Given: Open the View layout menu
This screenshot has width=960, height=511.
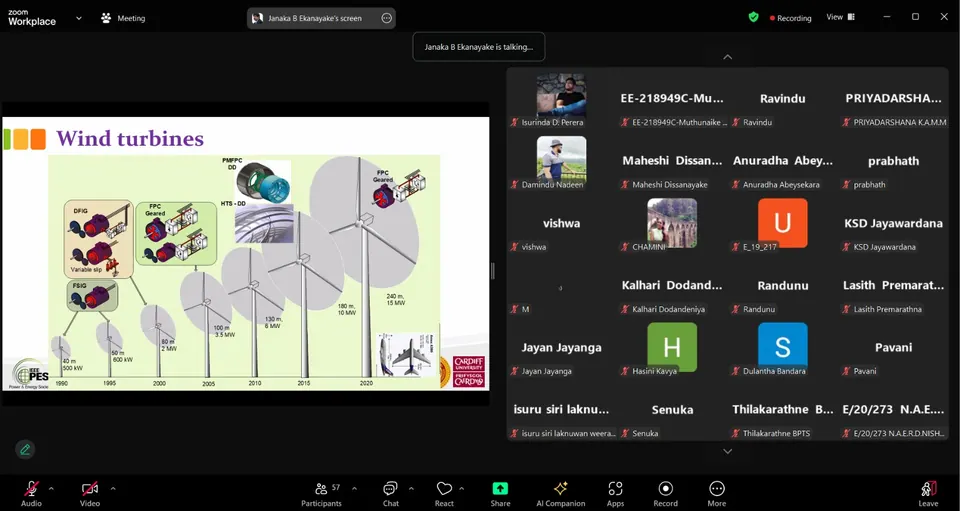Looking at the screenshot, I should (x=841, y=17).
